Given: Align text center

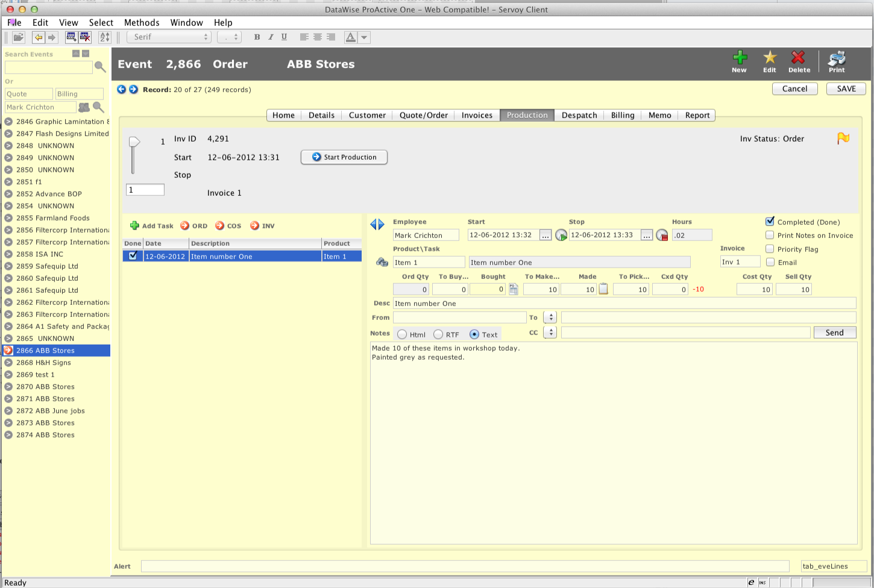Looking at the screenshot, I should point(318,37).
